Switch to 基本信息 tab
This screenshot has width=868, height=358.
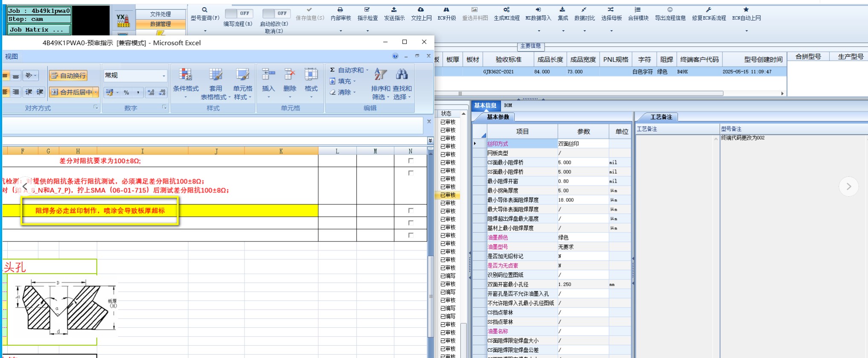485,105
